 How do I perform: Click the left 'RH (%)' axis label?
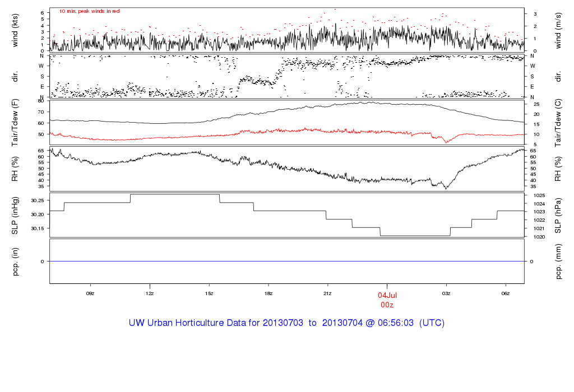[x=15, y=169]
